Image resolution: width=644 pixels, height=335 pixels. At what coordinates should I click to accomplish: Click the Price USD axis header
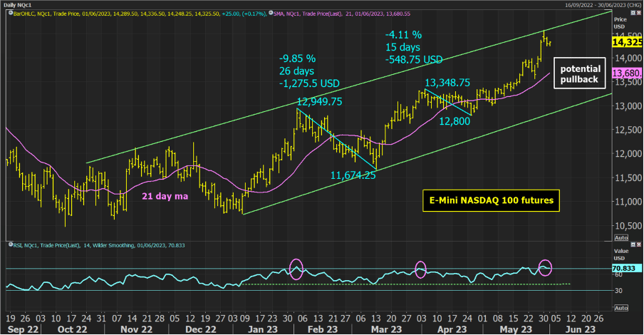[620, 23]
